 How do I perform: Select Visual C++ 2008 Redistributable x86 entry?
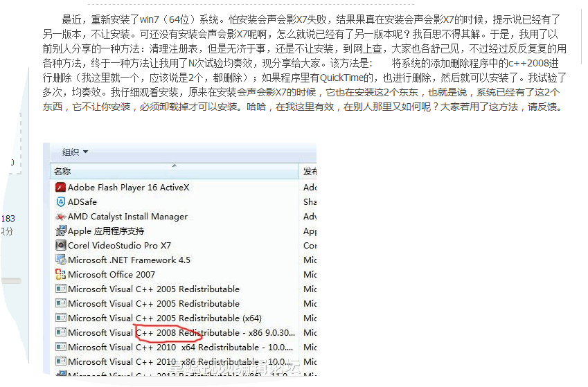(181, 332)
